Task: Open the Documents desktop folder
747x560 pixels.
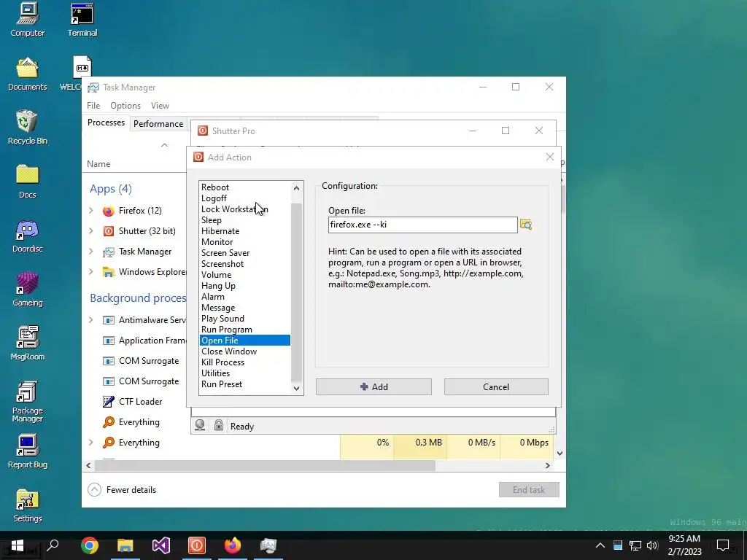Action: (x=28, y=74)
